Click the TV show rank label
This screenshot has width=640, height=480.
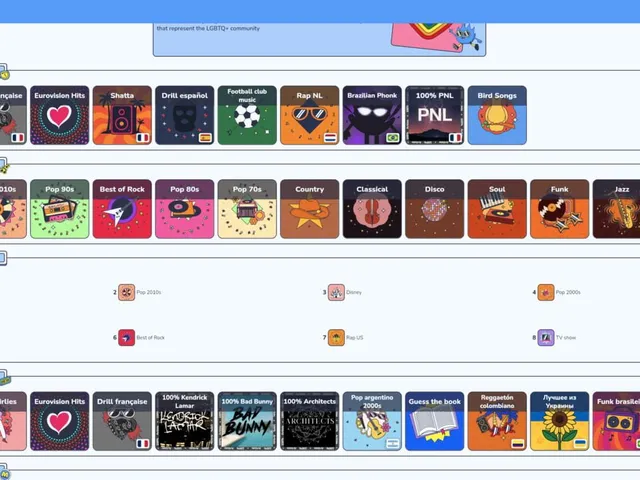(x=566, y=338)
